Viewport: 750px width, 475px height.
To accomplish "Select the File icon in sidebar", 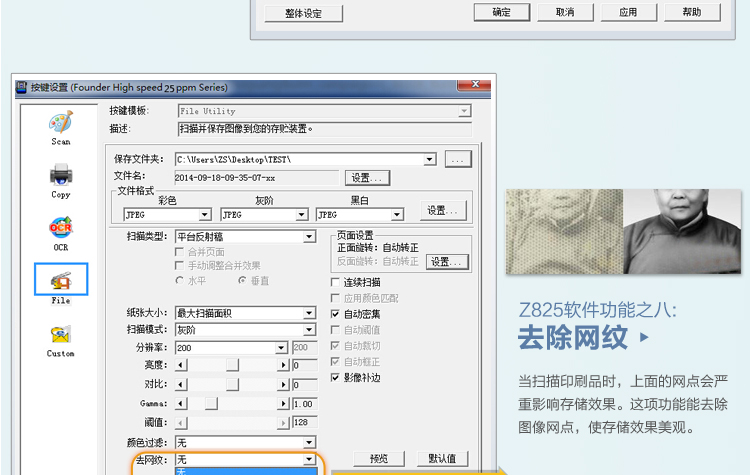I will pos(61,281).
